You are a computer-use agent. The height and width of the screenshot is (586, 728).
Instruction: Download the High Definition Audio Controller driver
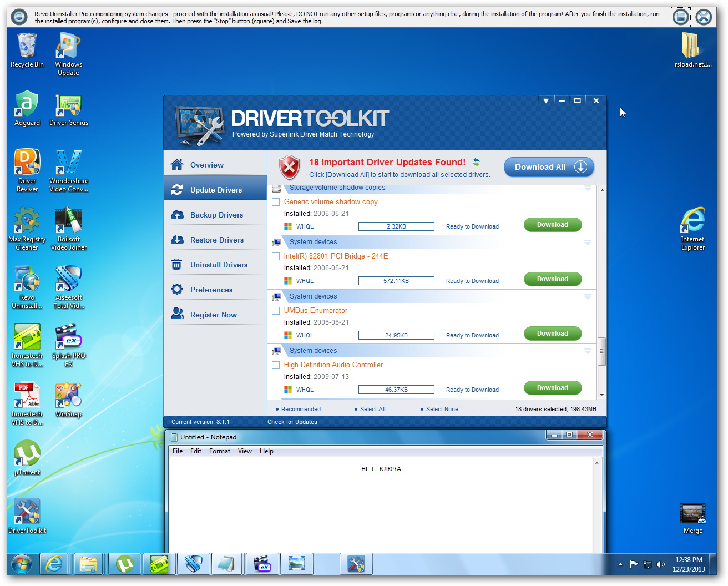pos(553,388)
